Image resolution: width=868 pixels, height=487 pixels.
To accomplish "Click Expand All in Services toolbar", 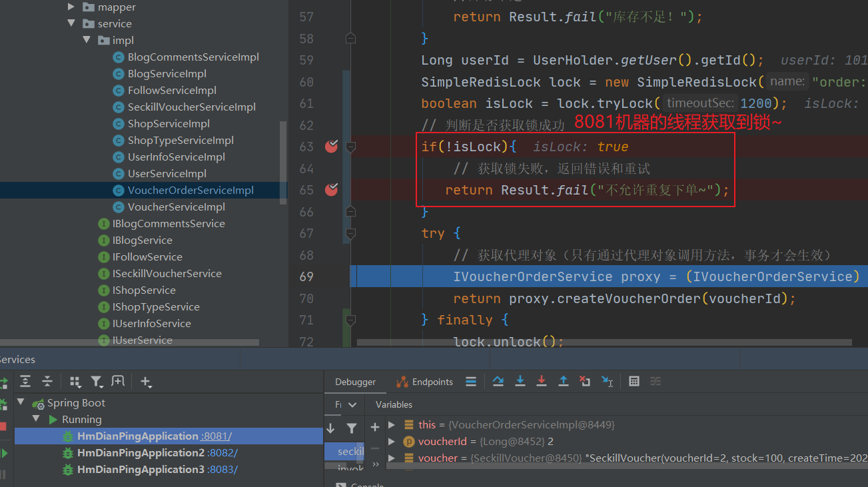I will pyautogui.click(x=25, y=382).
